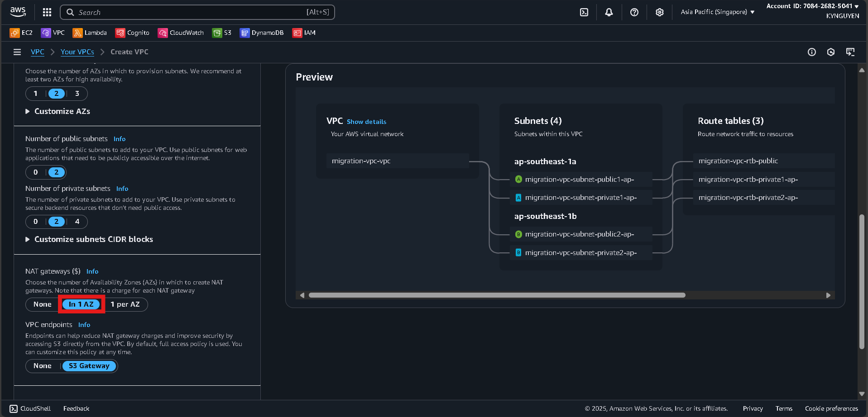Open the Asia Pacific (Singapore) region selector
Screen dimensions: 868x417
point(717,12)
